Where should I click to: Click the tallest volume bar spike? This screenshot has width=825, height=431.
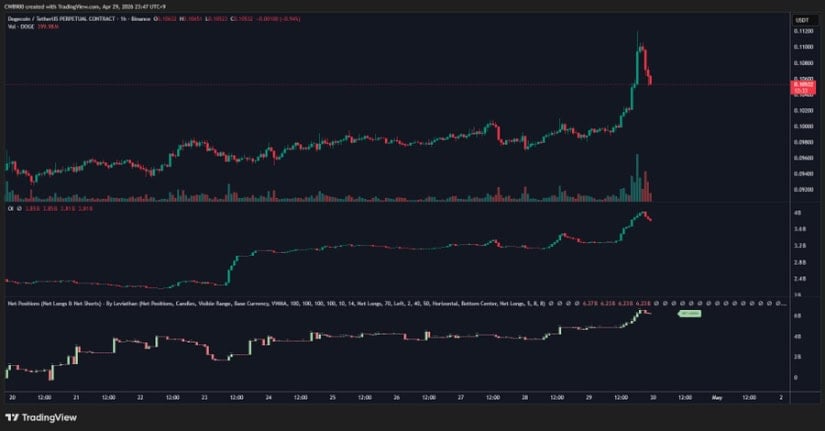pyautogui.click(x=637, y=178)
